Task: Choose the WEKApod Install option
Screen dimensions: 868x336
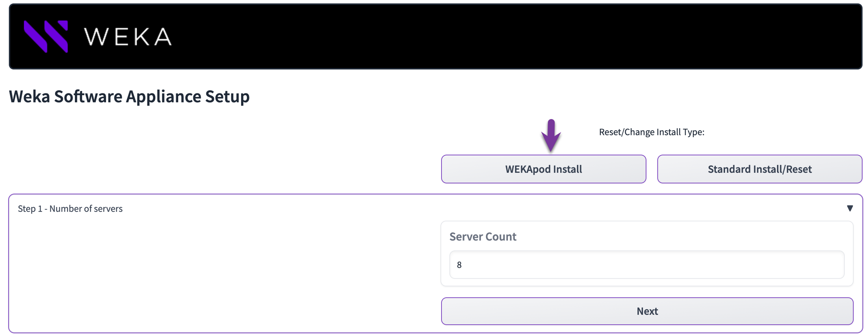Action: click(x=543, y=169)
